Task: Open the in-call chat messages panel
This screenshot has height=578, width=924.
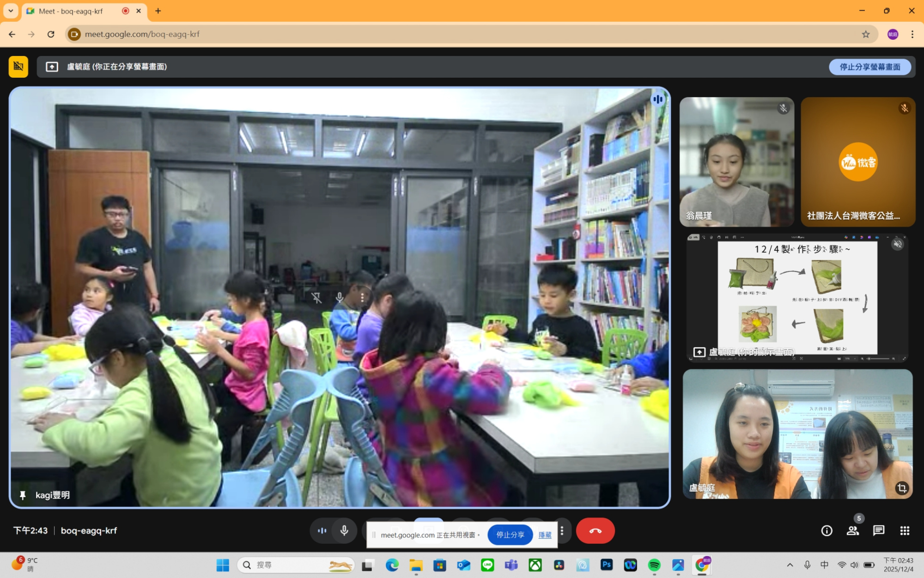Action: tap(878, 531)
